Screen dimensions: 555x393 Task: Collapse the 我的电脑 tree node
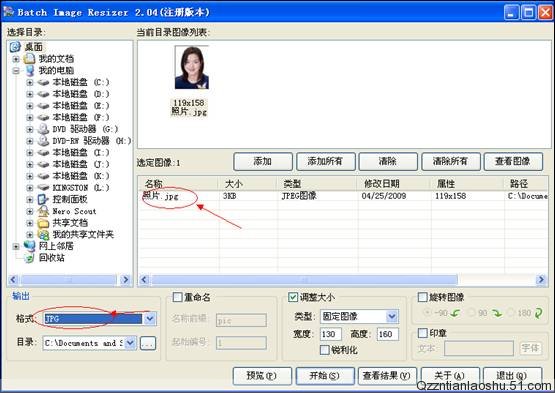(16, 71)
